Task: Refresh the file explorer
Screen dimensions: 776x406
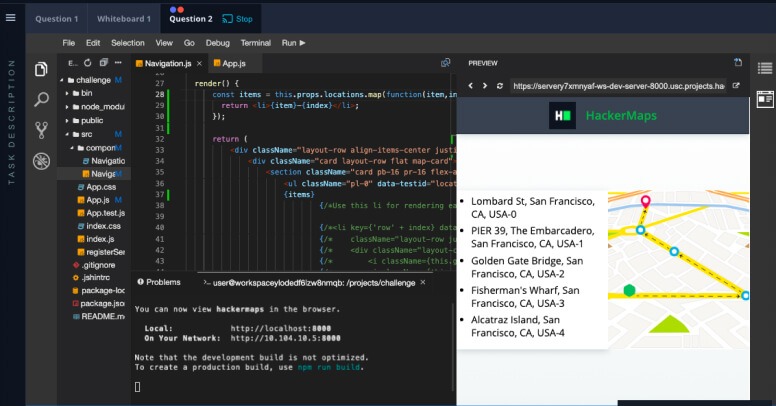Action: coord(88,63)
